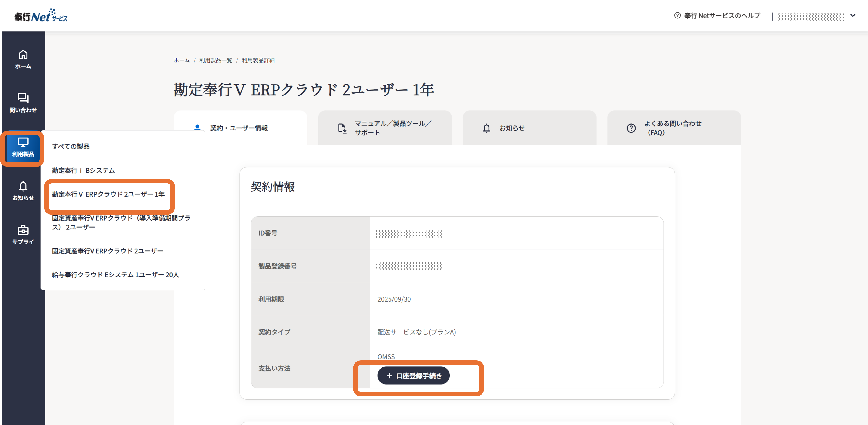Screen dimensions: 868x425
Task: Switch to 契約・ユーザー情報 tab
Action: 240,128
